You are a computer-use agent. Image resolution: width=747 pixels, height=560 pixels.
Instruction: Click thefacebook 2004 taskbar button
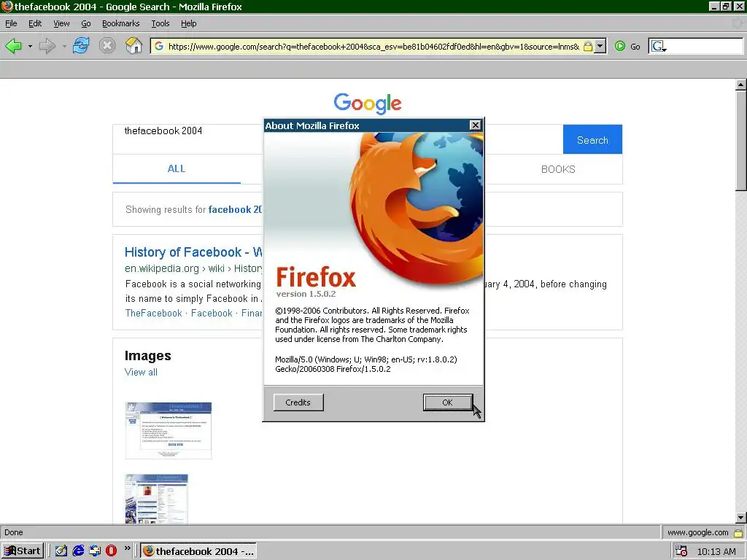click(x=198, y=551)
